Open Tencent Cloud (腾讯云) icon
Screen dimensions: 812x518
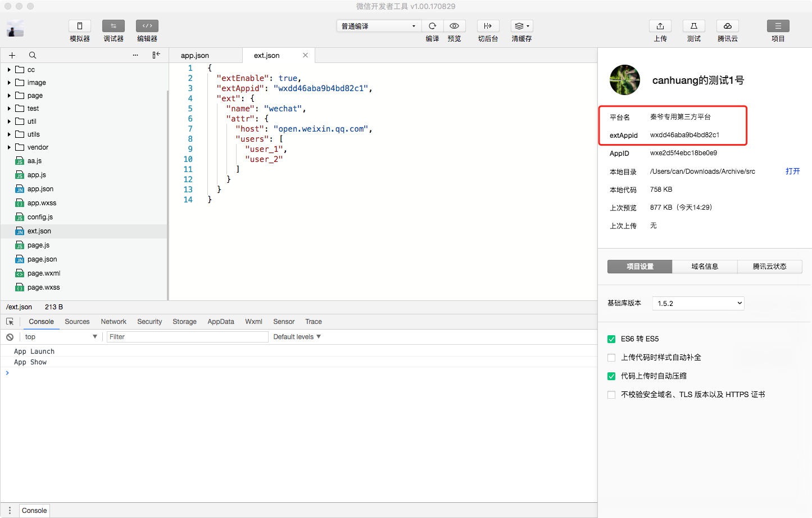point(727,26)
